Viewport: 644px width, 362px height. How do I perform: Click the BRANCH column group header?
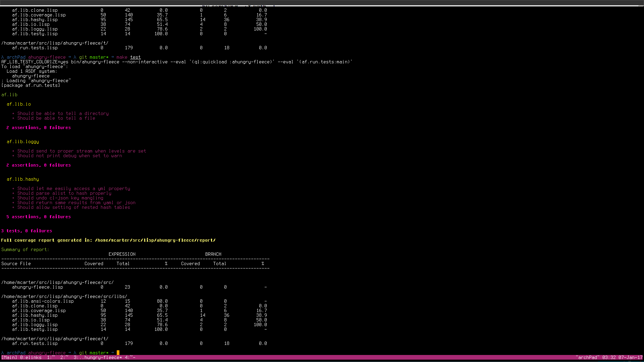(x=213, y=254)
